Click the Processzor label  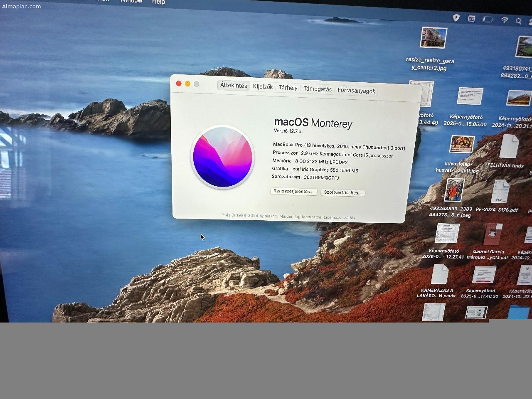pos(285,153)
